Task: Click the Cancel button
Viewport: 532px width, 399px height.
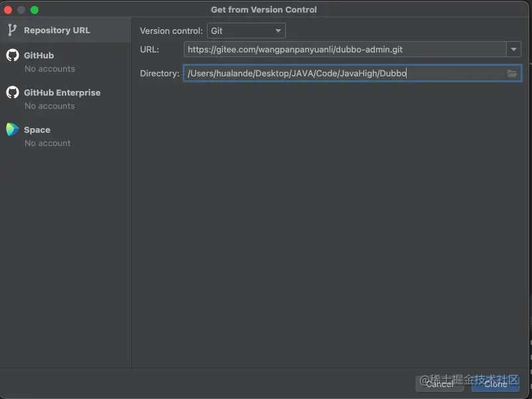Action: [x=440, y=384]
